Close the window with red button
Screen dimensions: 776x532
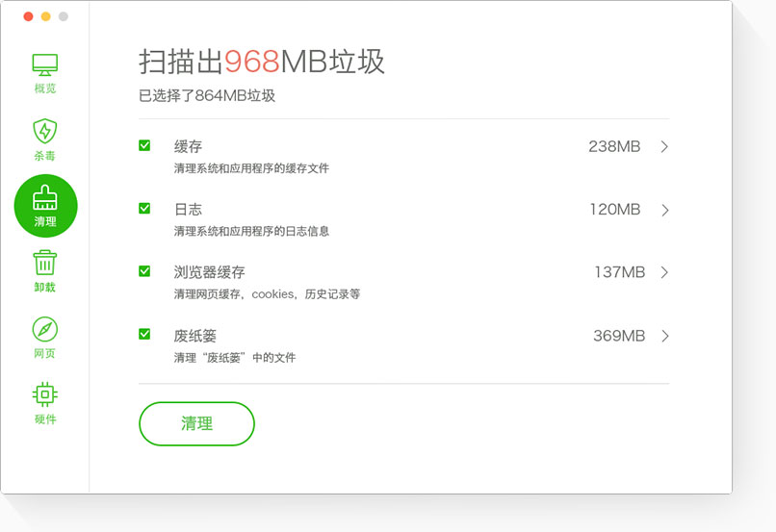28,16
